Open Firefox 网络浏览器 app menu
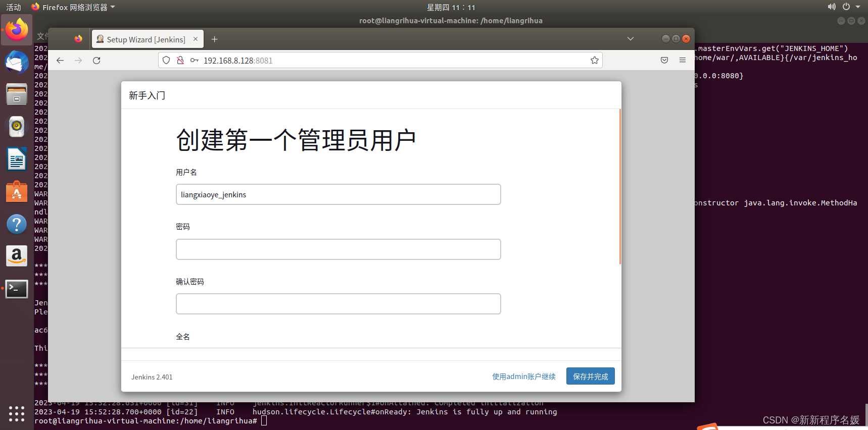This screenshot has width=868, height=430. pos(73,7)
